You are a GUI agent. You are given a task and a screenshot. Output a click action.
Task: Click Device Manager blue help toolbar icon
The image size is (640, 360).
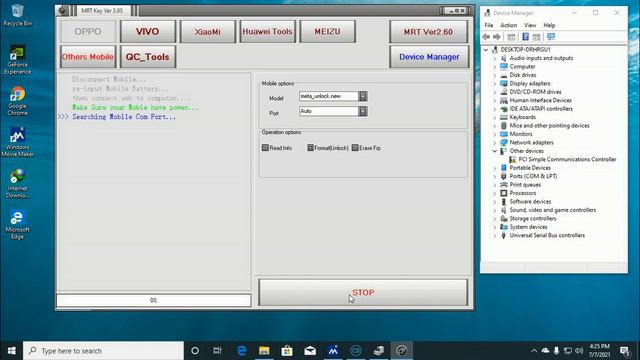525,37
